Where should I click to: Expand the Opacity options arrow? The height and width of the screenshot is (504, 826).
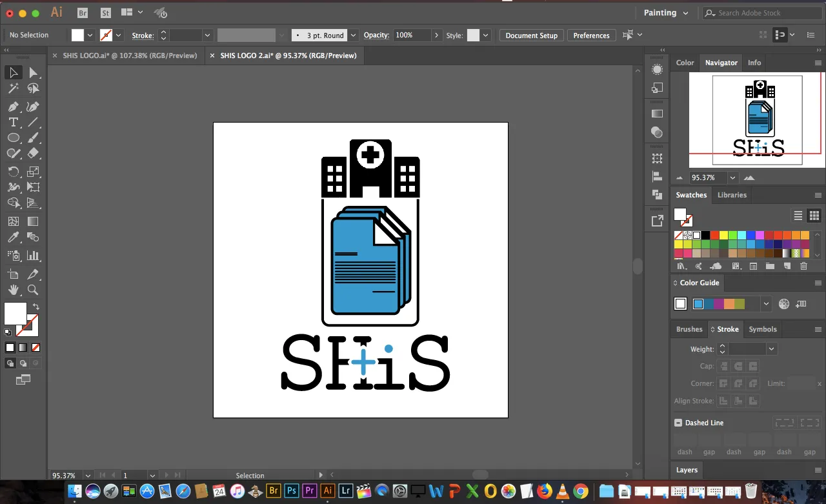coord(436,35)
